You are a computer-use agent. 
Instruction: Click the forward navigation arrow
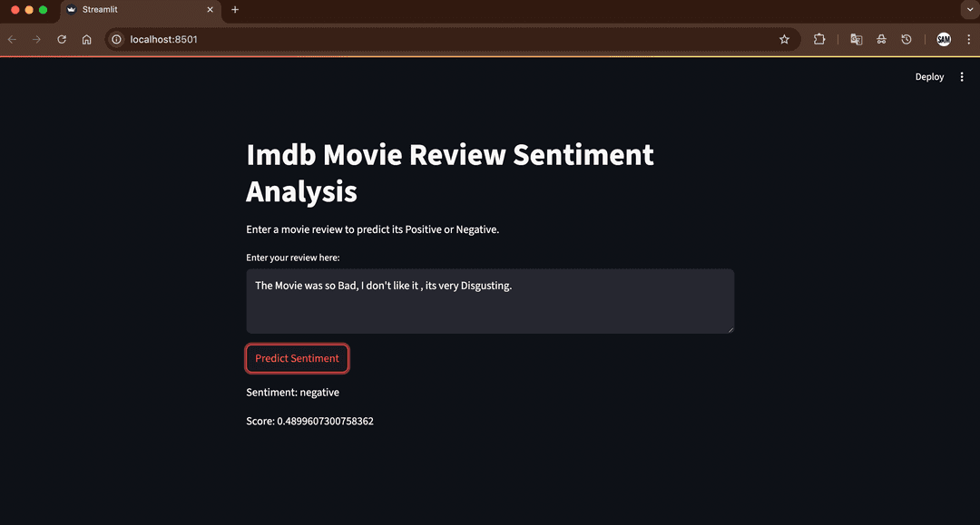pyautogui.click(x=36, y=39)
